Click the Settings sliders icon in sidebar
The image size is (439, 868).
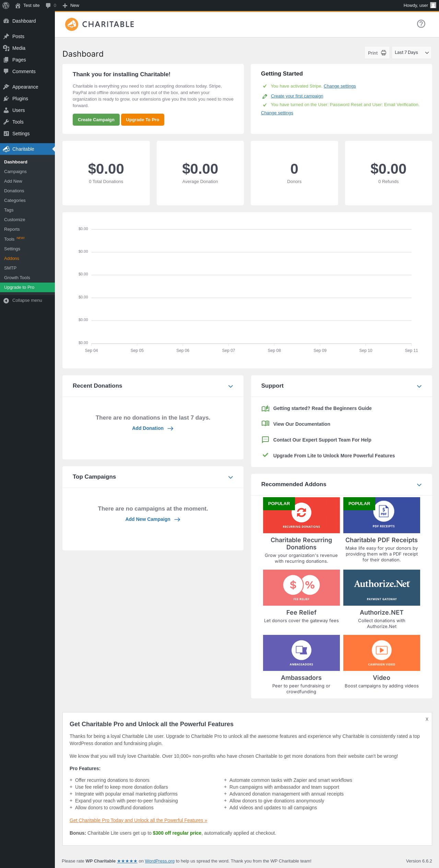(x=6, y=134)
